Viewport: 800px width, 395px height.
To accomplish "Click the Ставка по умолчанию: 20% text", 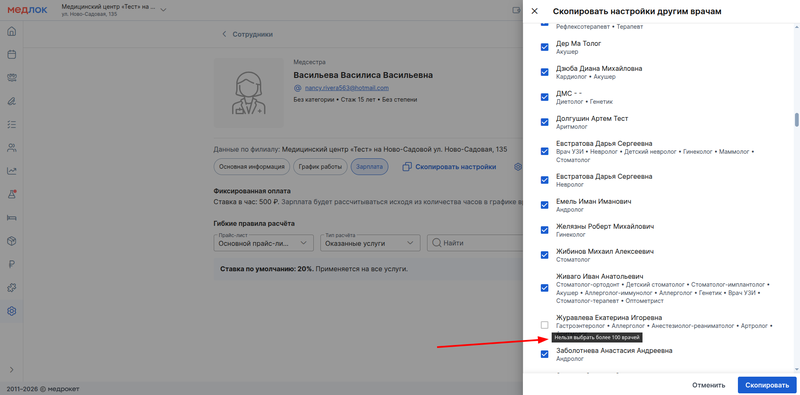I will tap(267, 268).
